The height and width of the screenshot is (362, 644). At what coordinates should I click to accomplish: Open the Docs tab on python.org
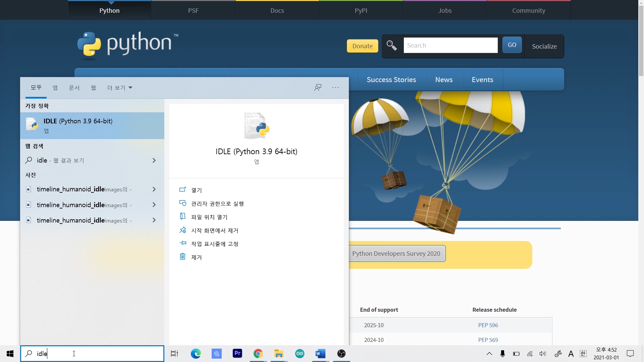277,10
